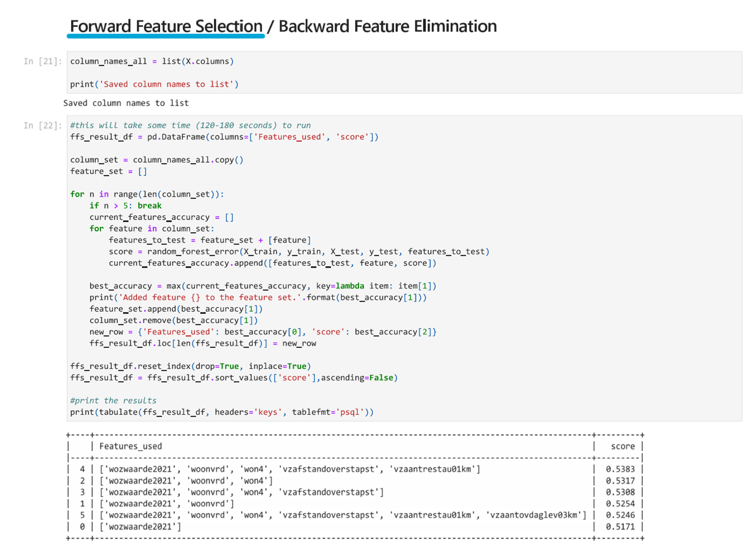The width and height of the screenshot is (756, 546).
Task: Click the 'if n > 5: break' line
Action: point(125,206)
